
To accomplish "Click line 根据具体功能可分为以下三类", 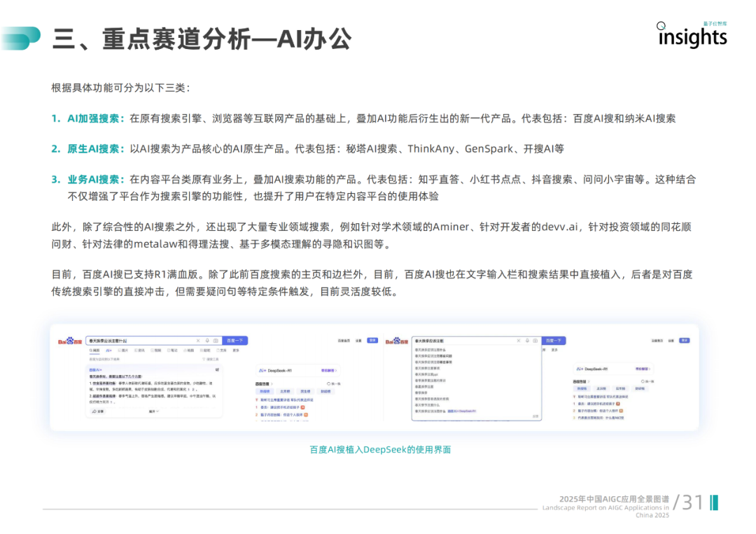I will pos(121,87).
